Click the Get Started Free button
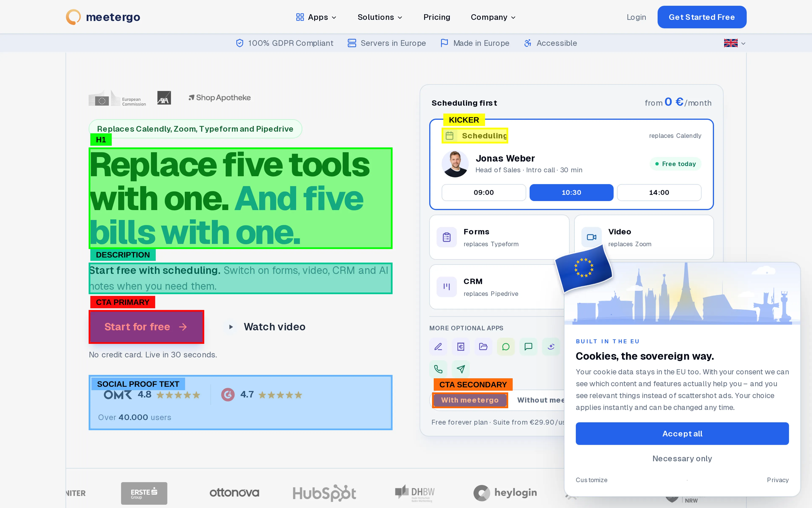Viewport: 812px width, 508px height. 702,17
